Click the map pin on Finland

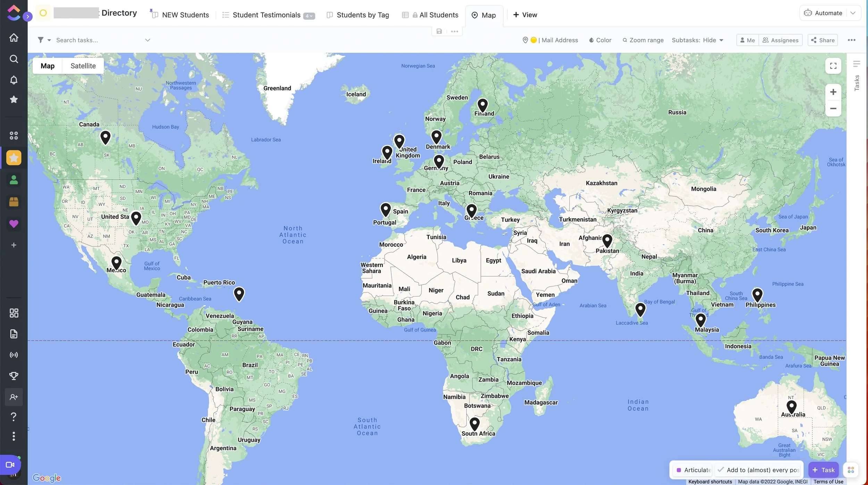pyautogui.click(x=483, y=105)
